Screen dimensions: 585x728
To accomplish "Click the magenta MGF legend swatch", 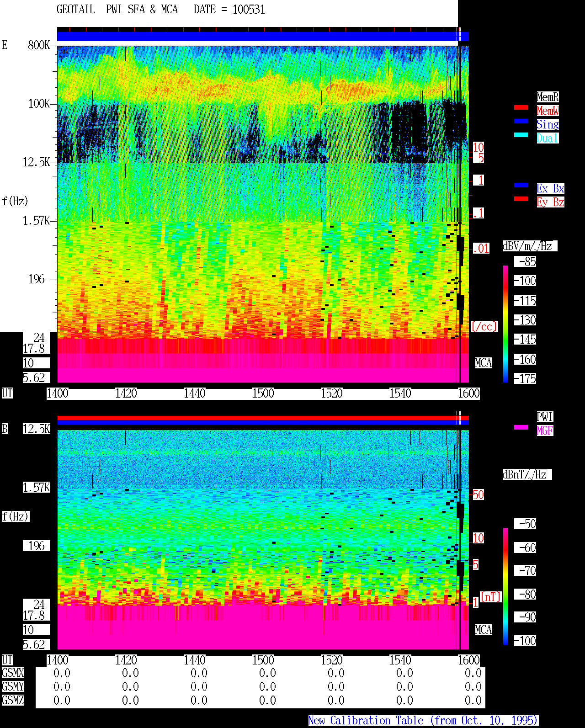I will pyautogui.click(x=521, y=427).
